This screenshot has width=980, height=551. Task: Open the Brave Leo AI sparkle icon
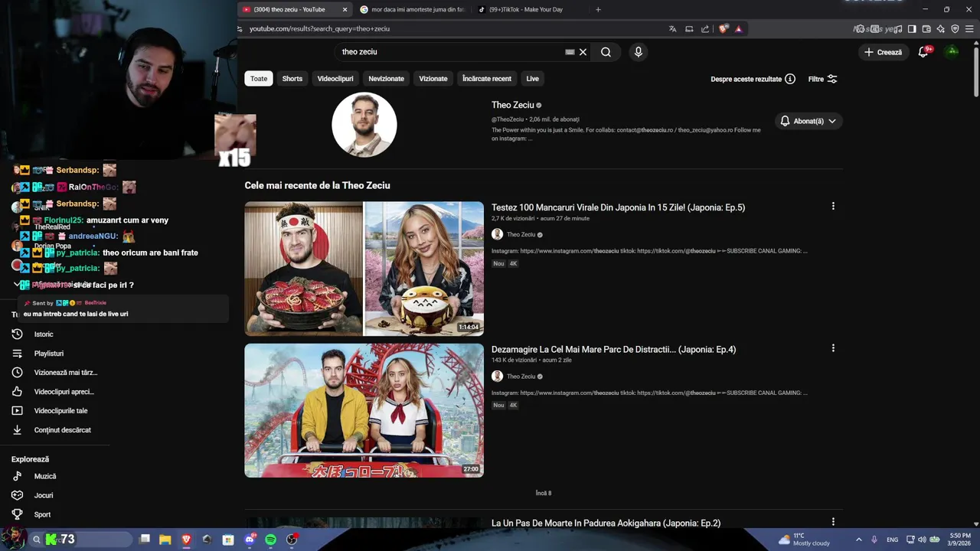click(x=941, y=29)
